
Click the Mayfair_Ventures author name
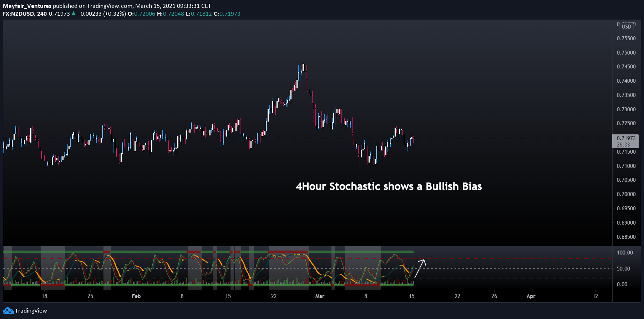(27, 6)
